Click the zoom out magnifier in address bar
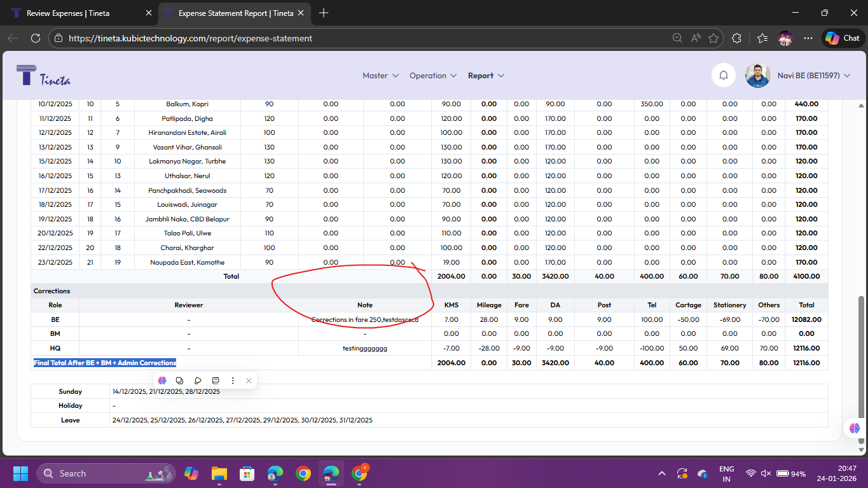This screenshot has height=488, width=868. point(678,38)
